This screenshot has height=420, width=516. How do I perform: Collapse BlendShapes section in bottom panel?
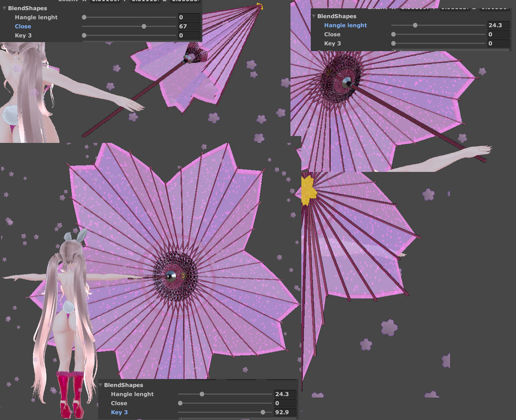[100, 385]
